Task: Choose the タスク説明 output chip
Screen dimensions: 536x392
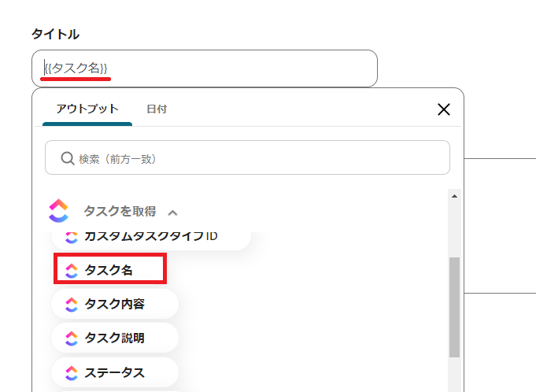Action: tap(115, 338)
